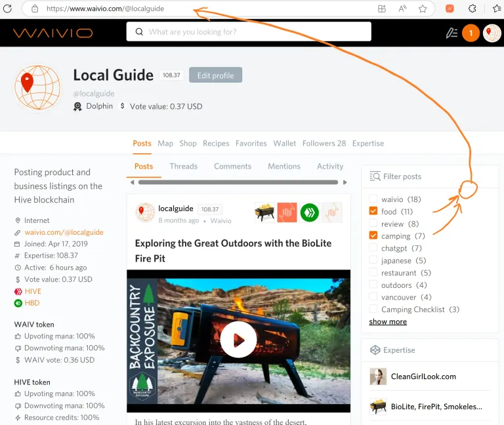The image size is (504, 425).
Task: Open the user avatar menu in header
Action: click(x=492, y=33)
